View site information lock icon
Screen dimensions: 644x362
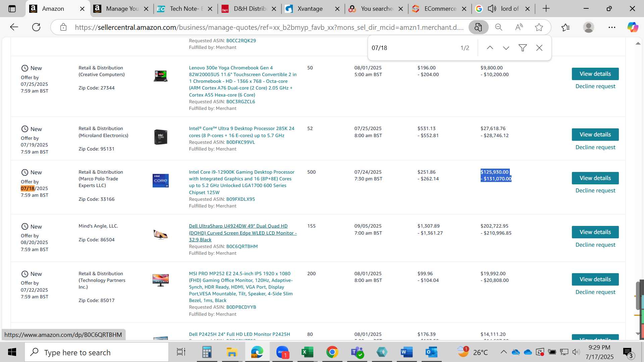[x=63, y=27]
